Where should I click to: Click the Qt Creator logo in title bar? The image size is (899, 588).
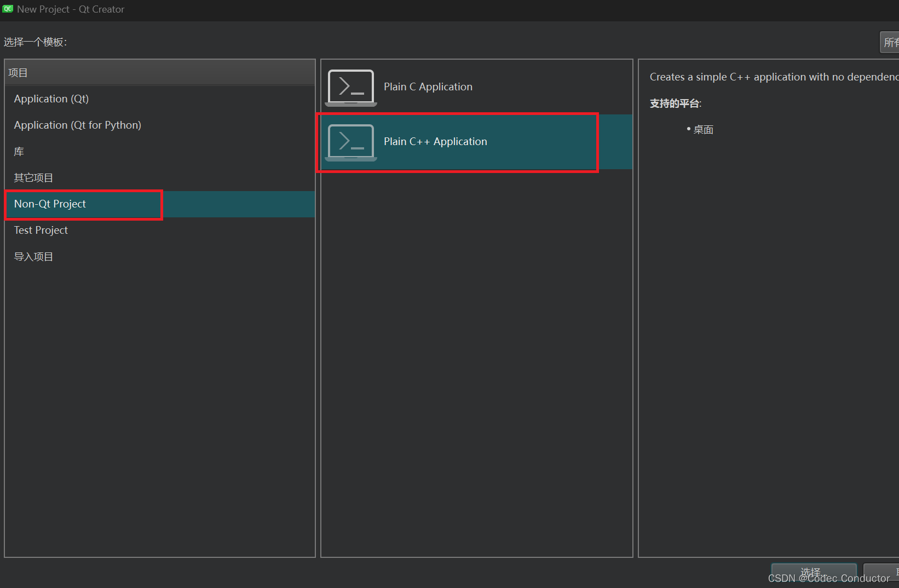8,9
